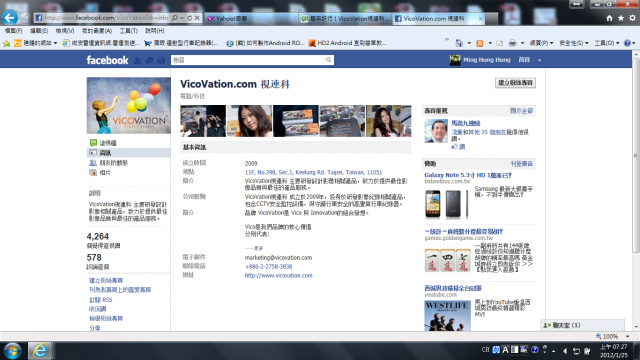Show hidden tray icons arrow
The width and height of the screenshot is (640, 360).
click(553, 351)
